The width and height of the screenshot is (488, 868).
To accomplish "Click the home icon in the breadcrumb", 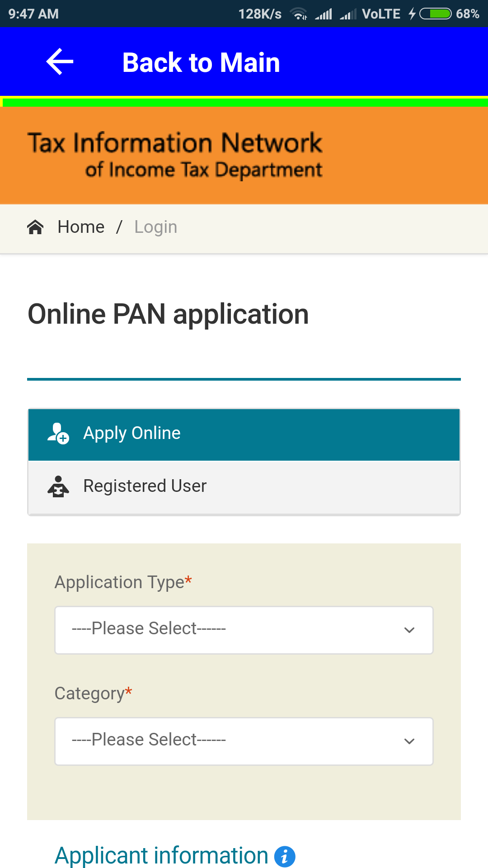I will pos(36,226).
